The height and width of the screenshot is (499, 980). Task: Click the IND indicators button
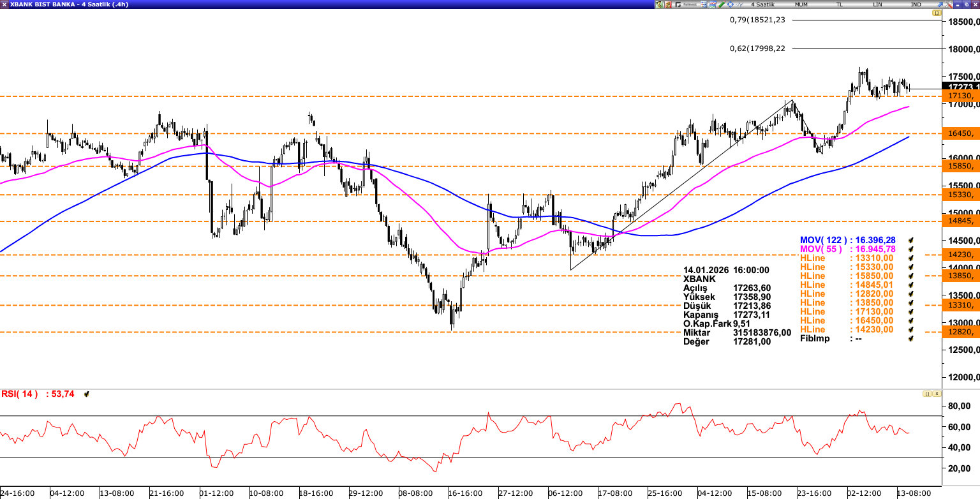(x=916, y=4)
